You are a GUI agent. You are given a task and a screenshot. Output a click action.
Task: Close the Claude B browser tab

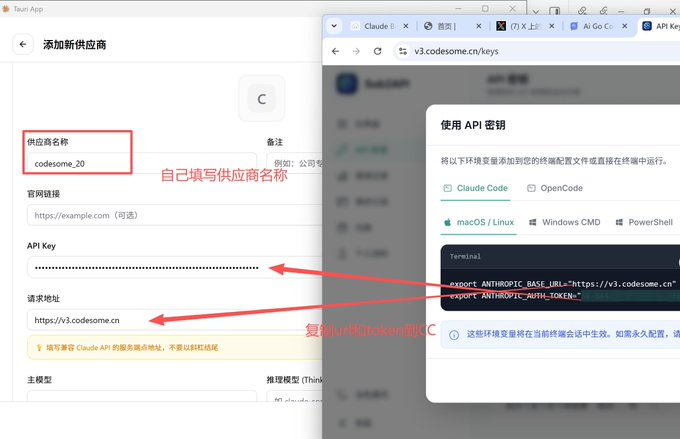[406, 26]
